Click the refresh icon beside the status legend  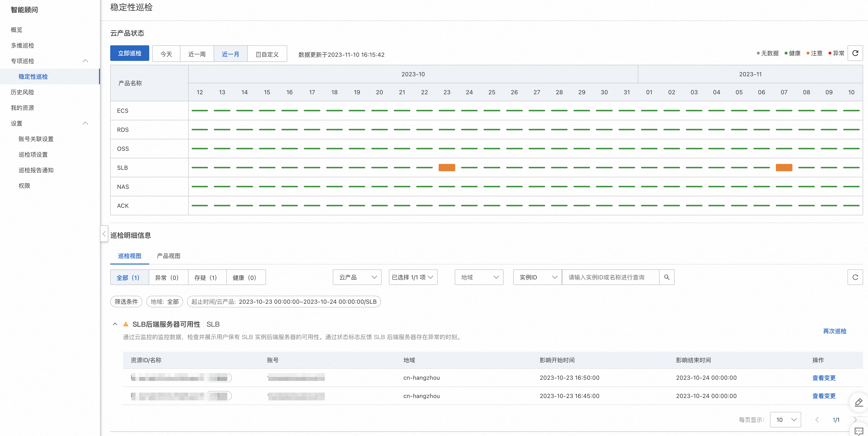(855, 53)
